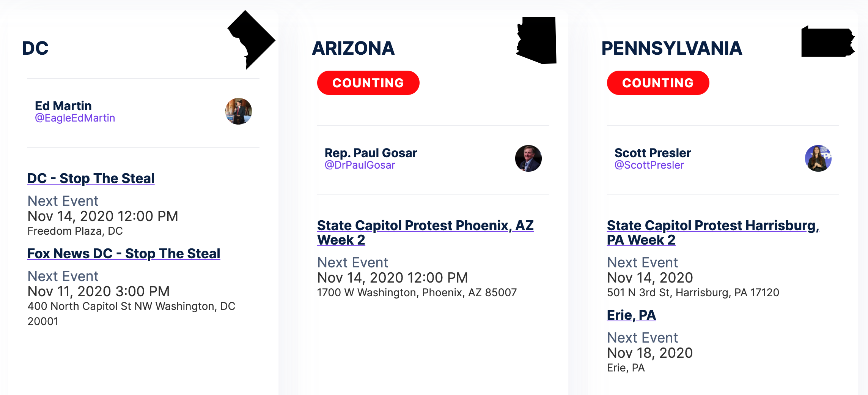Click the Pennsylvania COUNTING badge

[x=658, y=83]
